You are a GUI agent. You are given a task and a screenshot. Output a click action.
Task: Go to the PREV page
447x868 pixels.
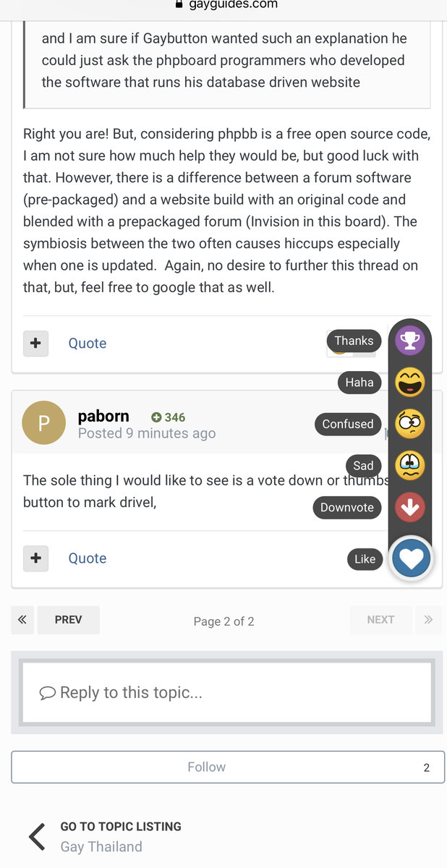(x=69, y=620)
